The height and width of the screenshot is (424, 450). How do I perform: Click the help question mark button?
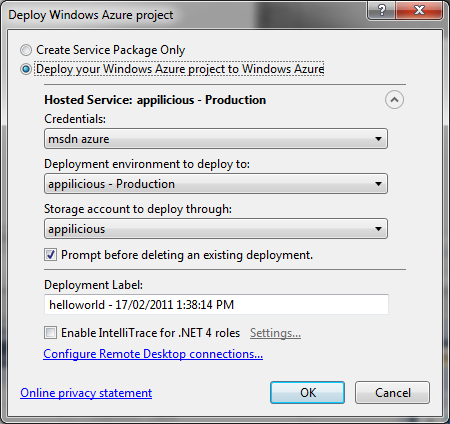pos(382,10)
